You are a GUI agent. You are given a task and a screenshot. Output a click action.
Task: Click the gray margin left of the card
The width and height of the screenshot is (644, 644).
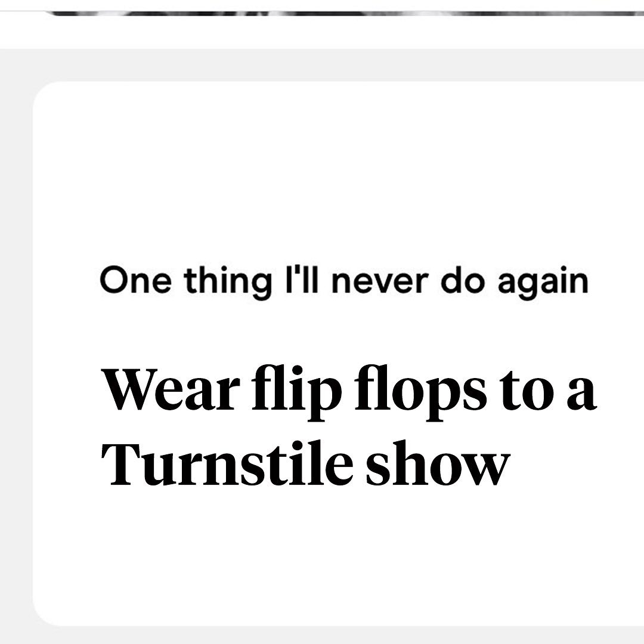point(16,358)
